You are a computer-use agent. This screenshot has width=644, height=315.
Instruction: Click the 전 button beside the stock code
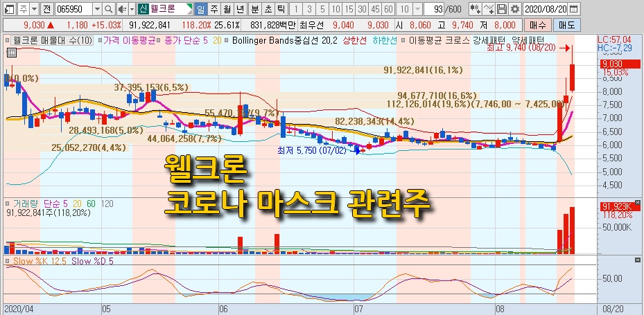47,8
